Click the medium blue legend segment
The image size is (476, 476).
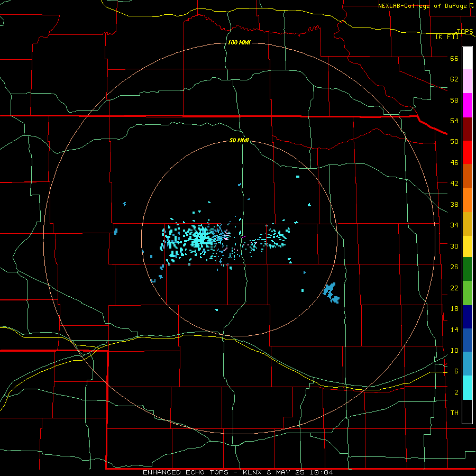pyautogui.click(x=467, y=340)
